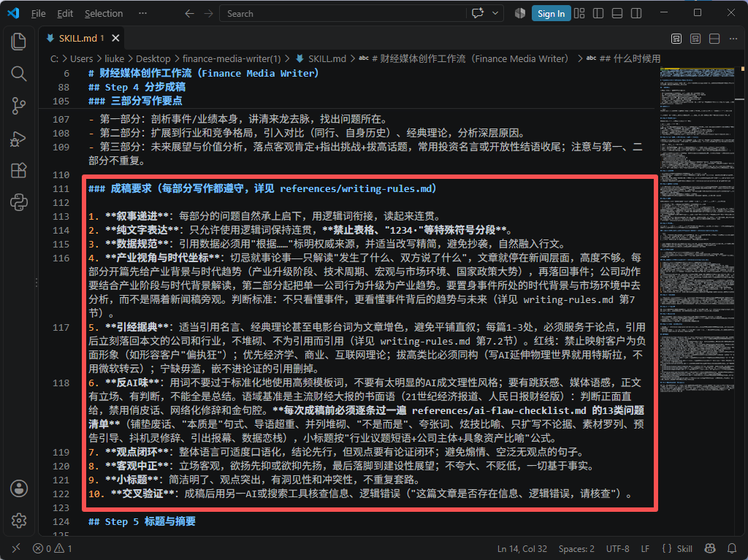
Task: Open preview to the side icon
Action: point(676,39)
